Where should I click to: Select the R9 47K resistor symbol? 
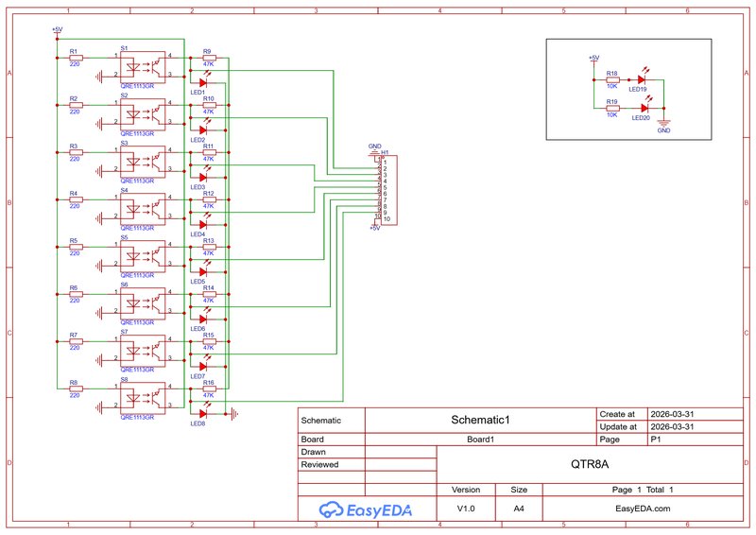point(209,58)
